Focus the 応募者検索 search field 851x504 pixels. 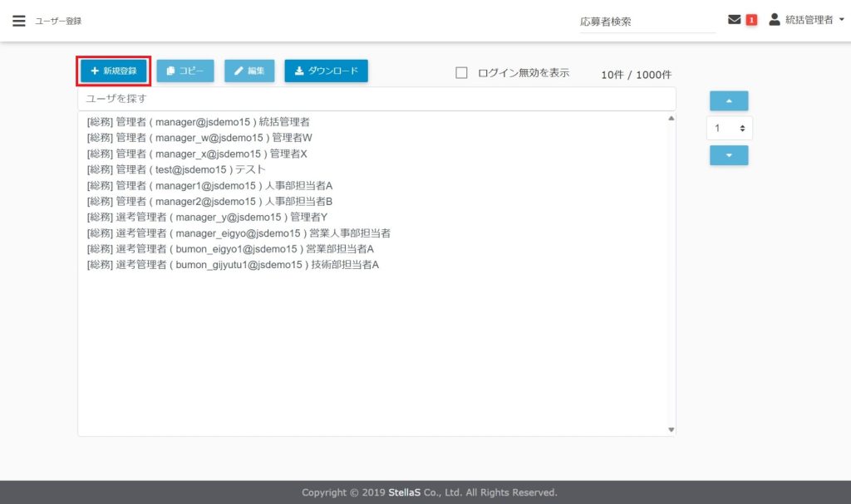click(x=647, y=22)
